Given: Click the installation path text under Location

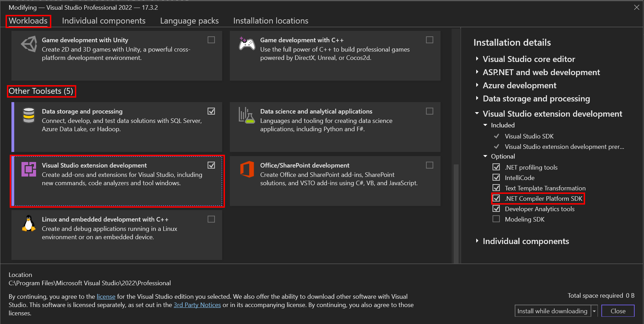Looking at the screenshot, I should 90,283.
